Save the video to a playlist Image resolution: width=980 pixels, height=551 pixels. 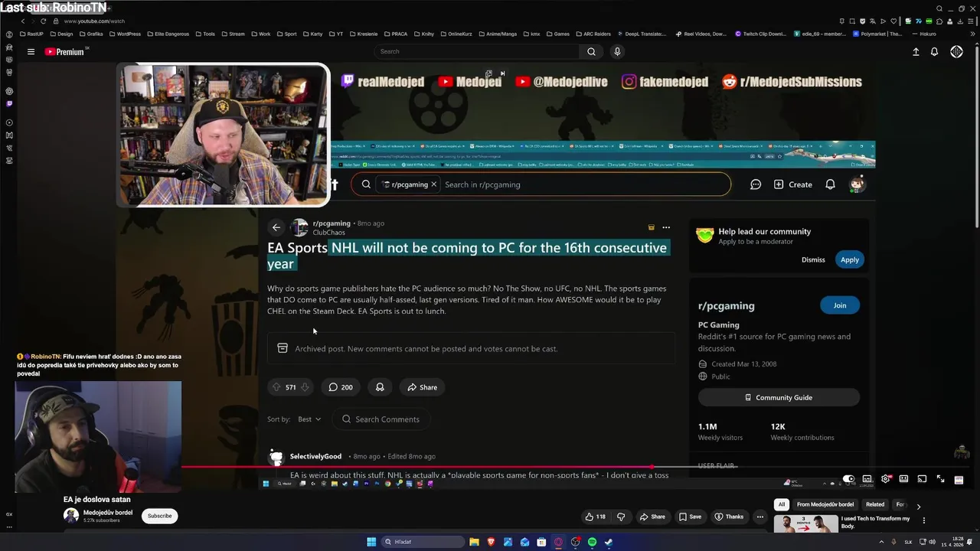click(690, 517)
